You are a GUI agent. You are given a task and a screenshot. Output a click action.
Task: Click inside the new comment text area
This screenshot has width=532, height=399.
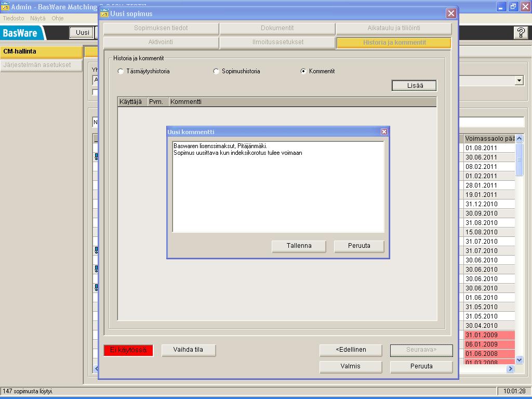click(x=278, y=187)
